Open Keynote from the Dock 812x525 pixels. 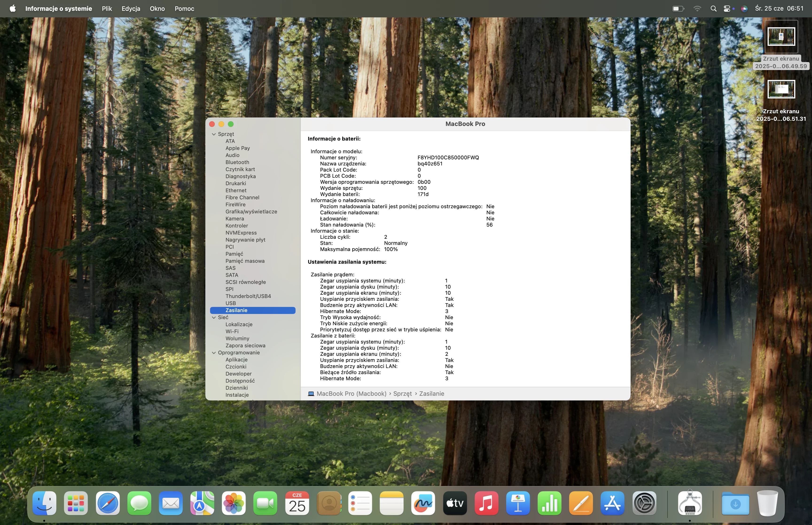point(518,503)
